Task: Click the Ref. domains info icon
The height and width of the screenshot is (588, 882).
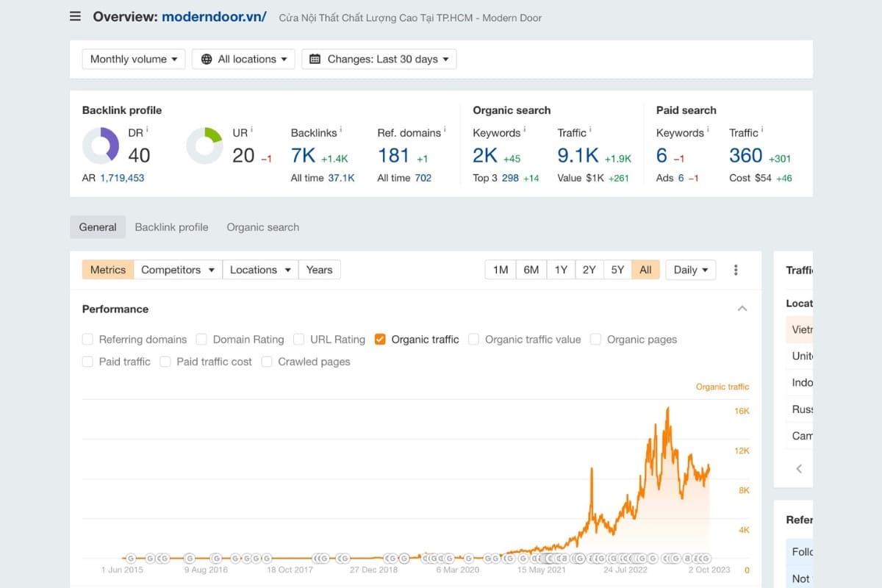Action: [x=445, y=129]
